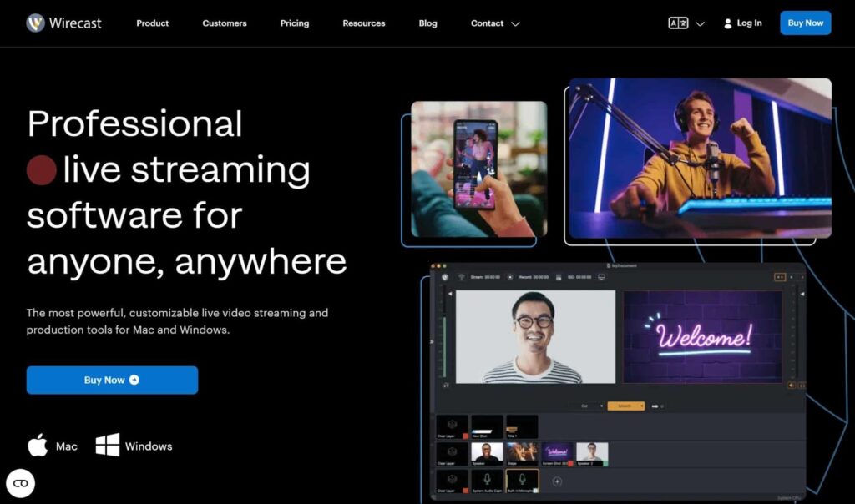Click the triangle arrow at preview pane's top-left
This screenshot has height=504, width=855.
tap(450, 295)
